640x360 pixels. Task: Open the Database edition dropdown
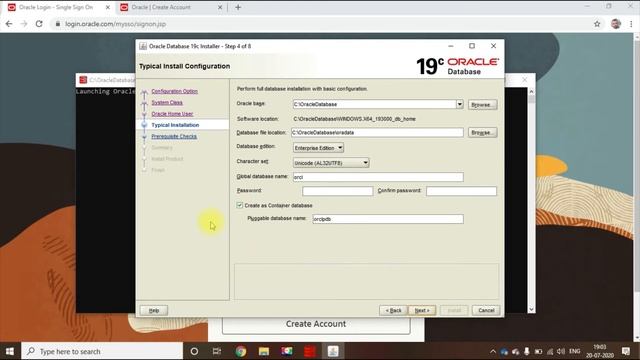tap(318, 148)
